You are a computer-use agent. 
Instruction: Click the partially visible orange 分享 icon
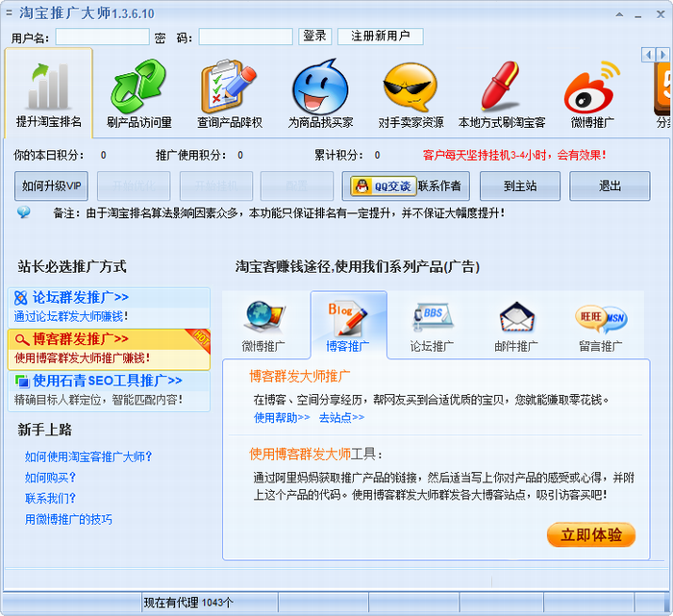[x=663, y=88]
